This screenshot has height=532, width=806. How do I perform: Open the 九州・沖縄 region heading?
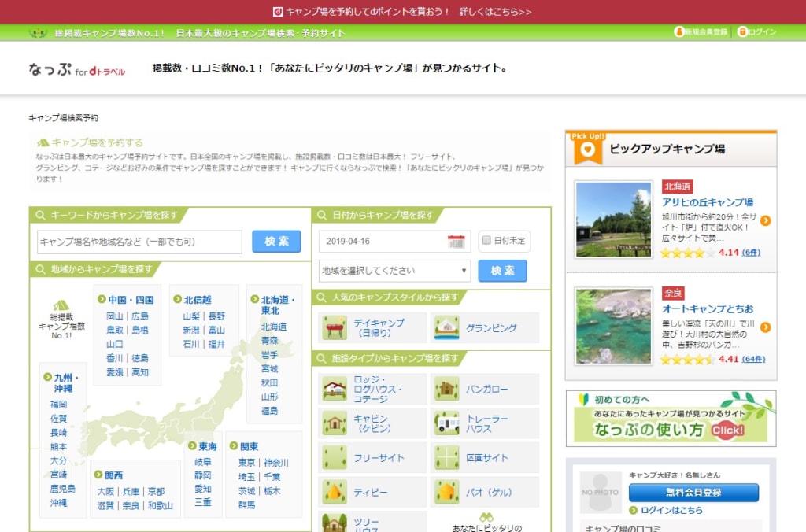66,383
